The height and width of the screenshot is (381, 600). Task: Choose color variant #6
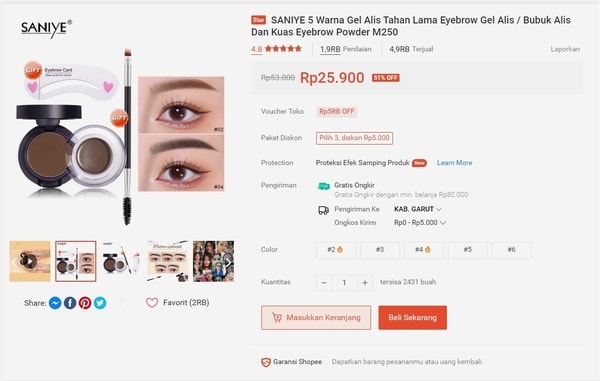pos(512,250)
